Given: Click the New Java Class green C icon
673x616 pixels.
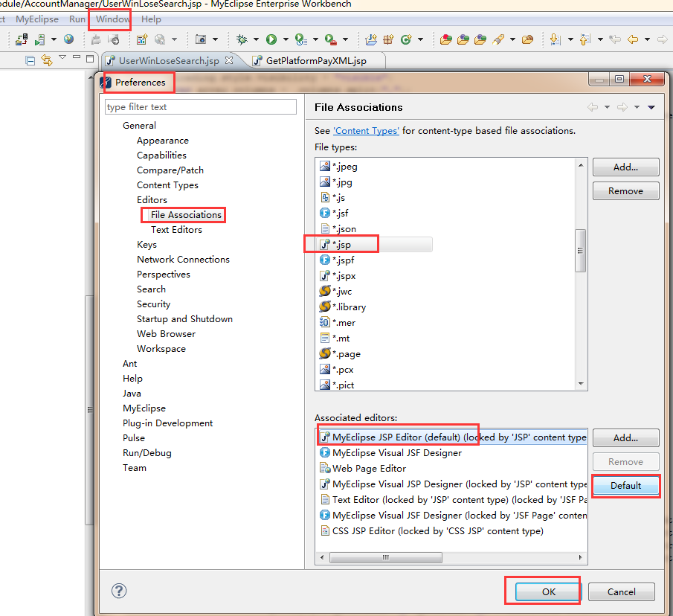Looking at the screenshot, I should coord(406,39).
